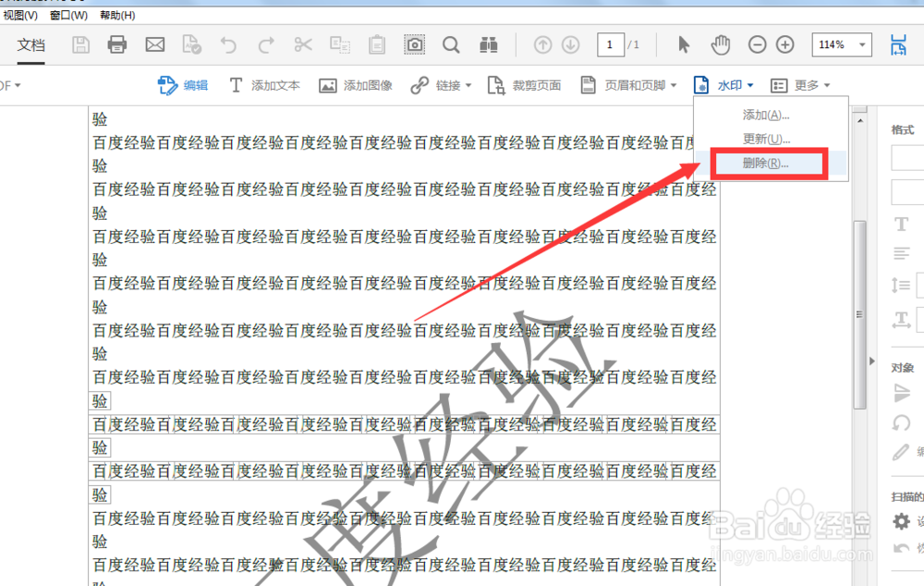Image resolution: width=924 pixels, height=586 pixels.
Task: Open the Window (窗口) menu
Action: [x=69, y=16]
